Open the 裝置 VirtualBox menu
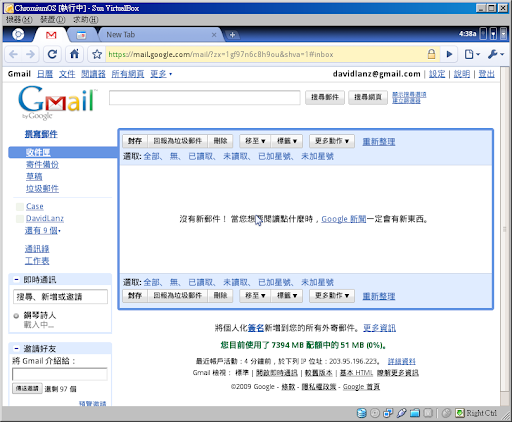Screen dimensions: 512x422 point(52,20)
